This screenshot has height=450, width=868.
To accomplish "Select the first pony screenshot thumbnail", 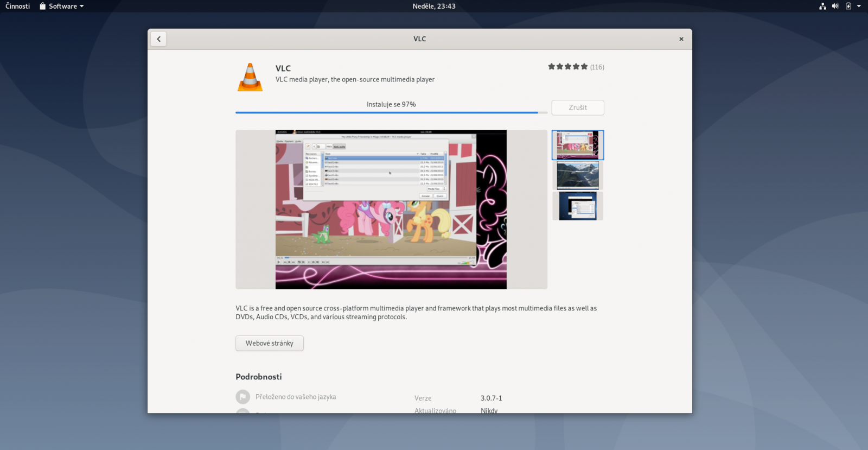I will coord(578,145).
